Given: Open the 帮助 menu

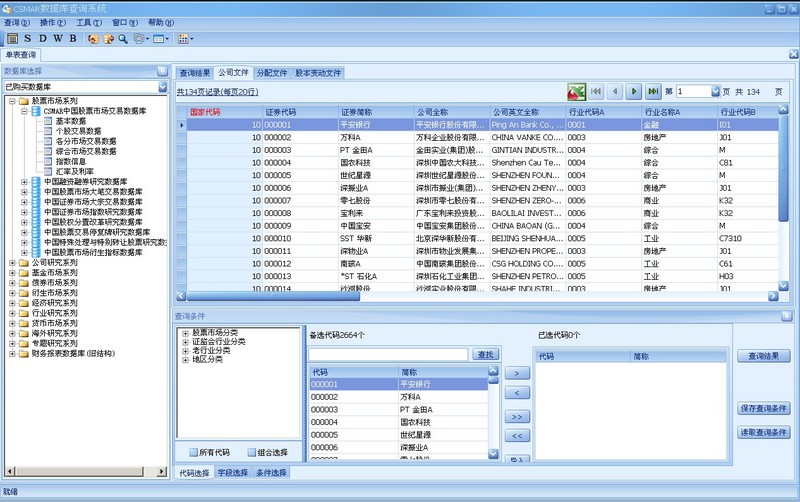Looking at the screenshot, I should click(x=161, y=22).
